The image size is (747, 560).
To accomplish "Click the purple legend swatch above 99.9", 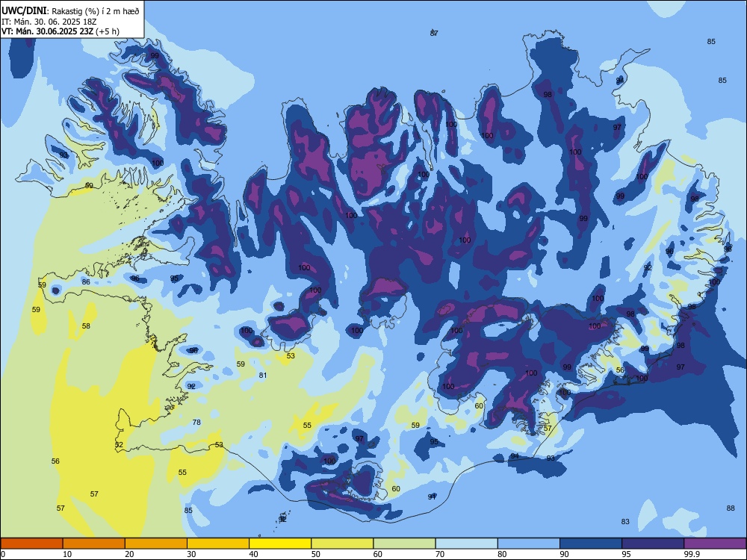I will [x=715, y=544].
